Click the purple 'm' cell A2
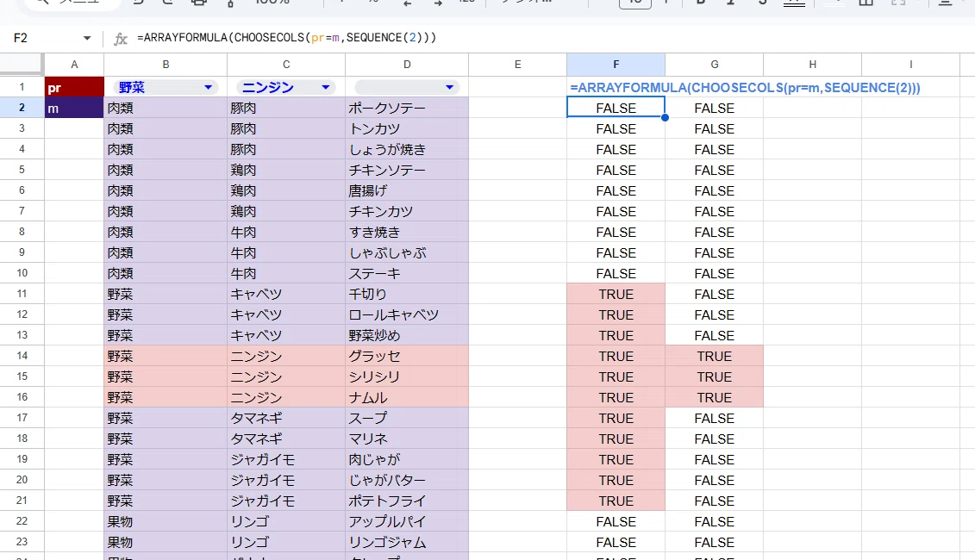 click(74, 109)
